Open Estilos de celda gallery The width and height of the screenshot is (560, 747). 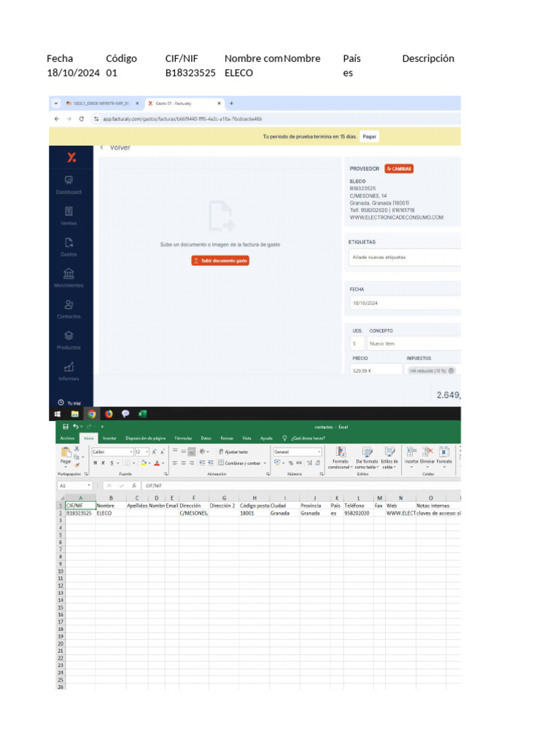click(389, 458)
